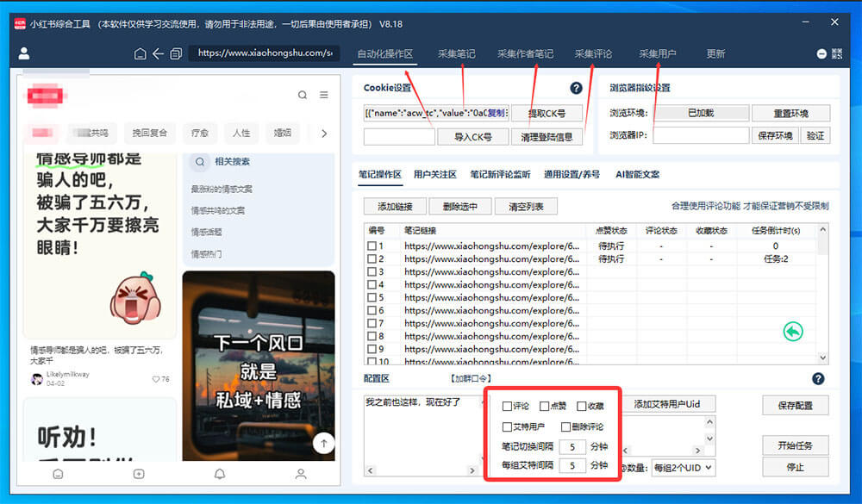Click the help question mark in 配置区
Image resolution: width=862 pixels, height=504 pixels.
coord(817,378)
